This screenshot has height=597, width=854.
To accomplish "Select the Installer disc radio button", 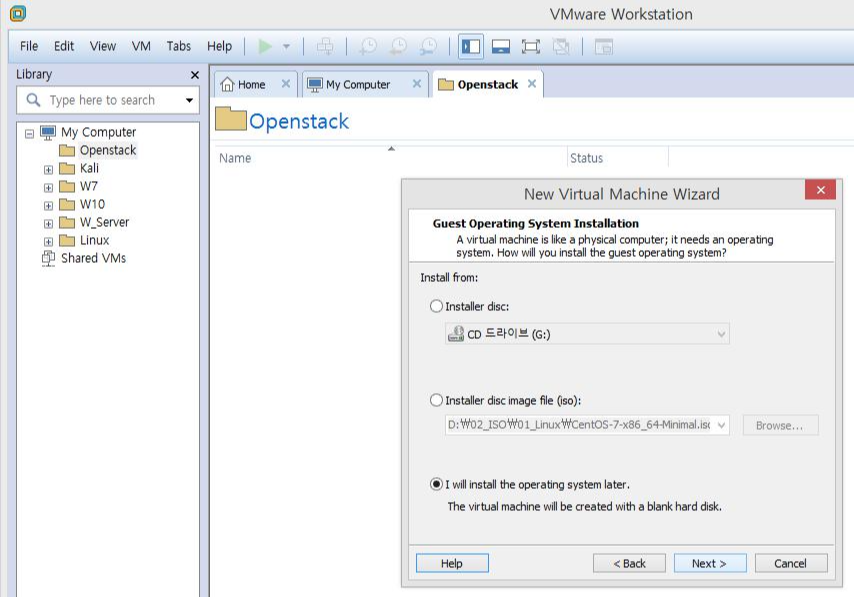I will tap(436, 306).
